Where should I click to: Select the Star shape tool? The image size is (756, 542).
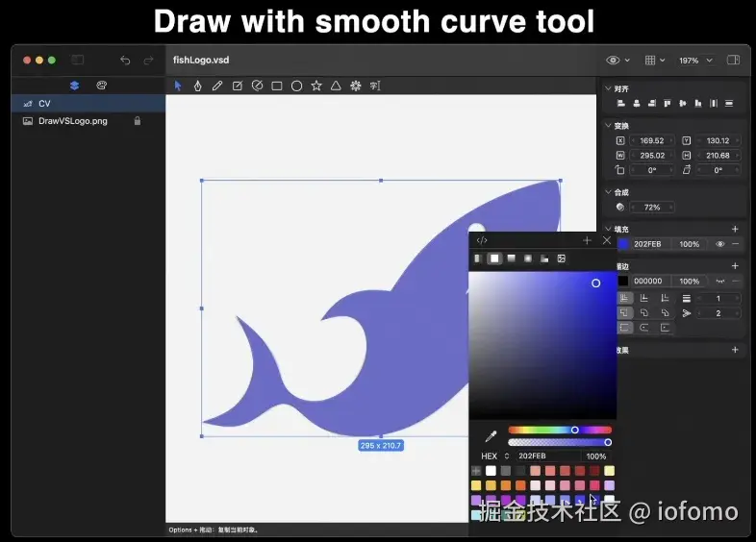coord(316,86)
